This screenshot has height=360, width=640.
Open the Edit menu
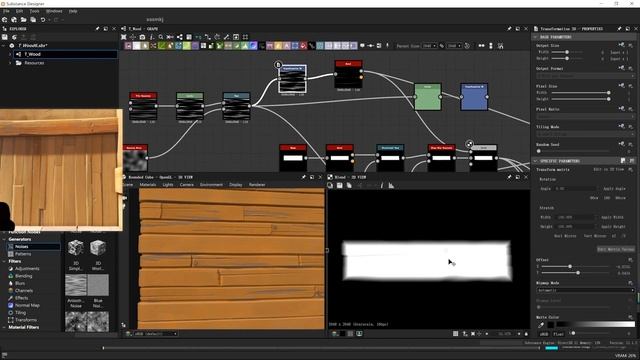19,11
